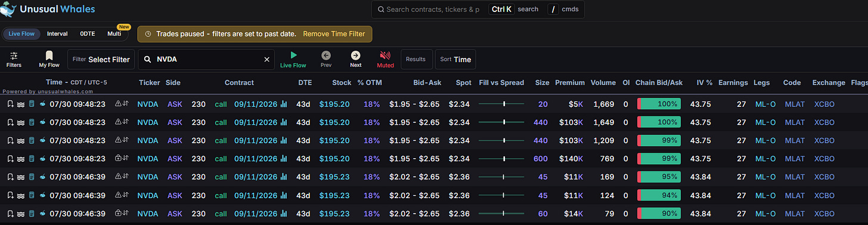The image size is (868, 225).
Task: Open the Sort Time dropdown
Action: click(455, 59)
